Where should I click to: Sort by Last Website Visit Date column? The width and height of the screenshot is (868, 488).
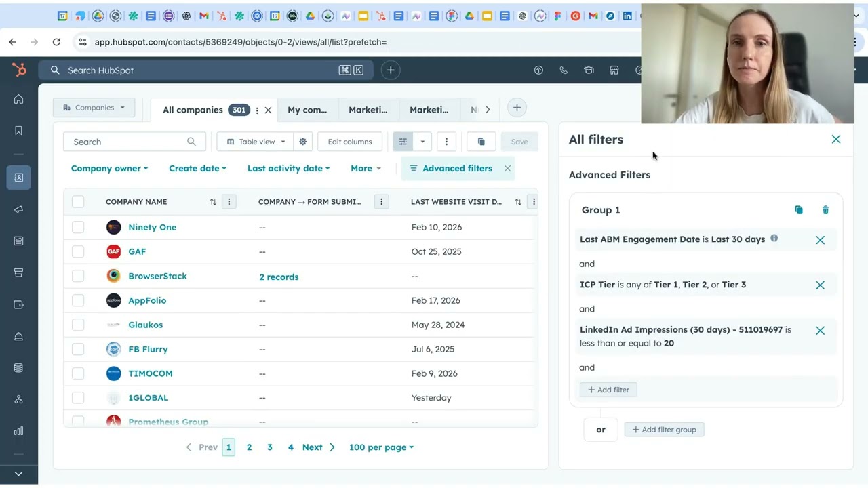pyautogui.click(x=518, y=202)
